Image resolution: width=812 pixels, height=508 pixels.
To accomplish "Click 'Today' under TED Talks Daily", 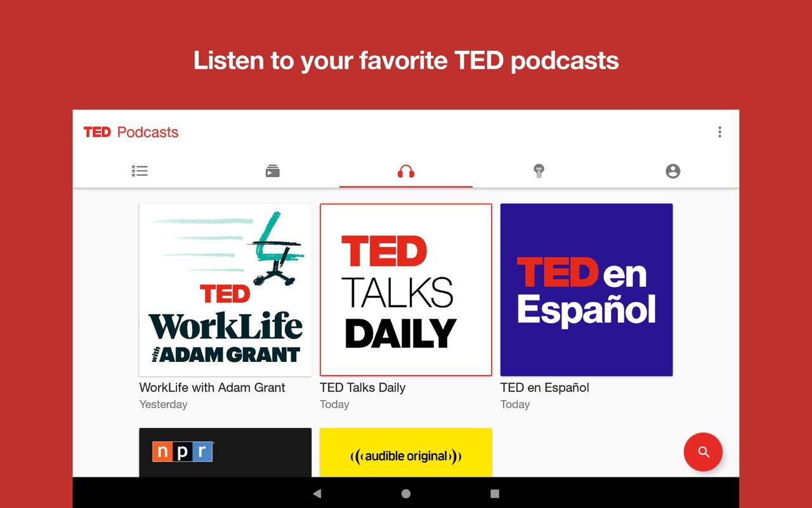I will (334, 404).
